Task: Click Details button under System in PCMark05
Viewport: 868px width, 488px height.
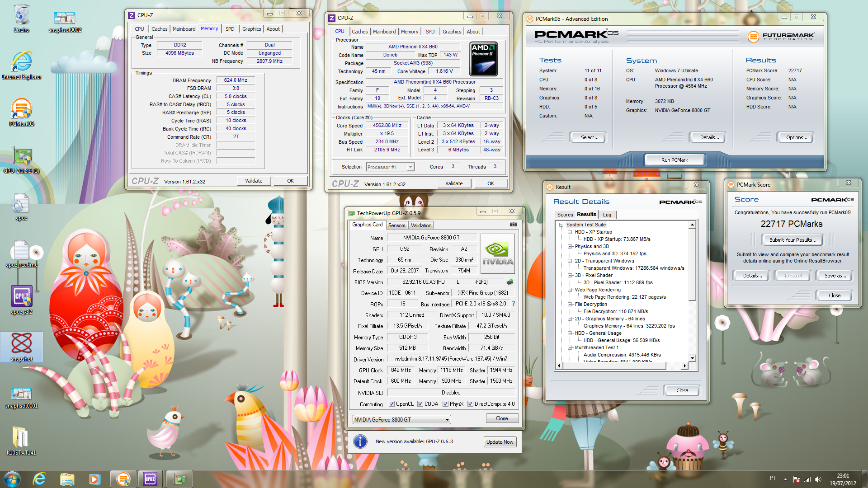Action: [709, 137]
